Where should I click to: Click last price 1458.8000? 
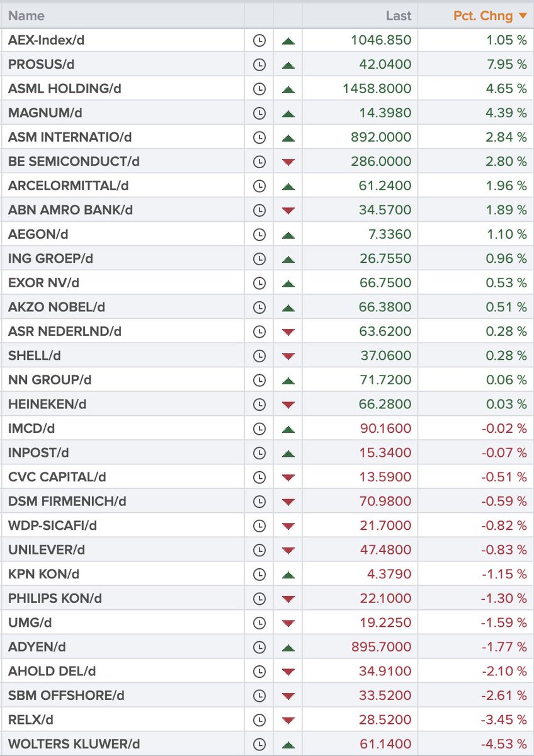377,89
